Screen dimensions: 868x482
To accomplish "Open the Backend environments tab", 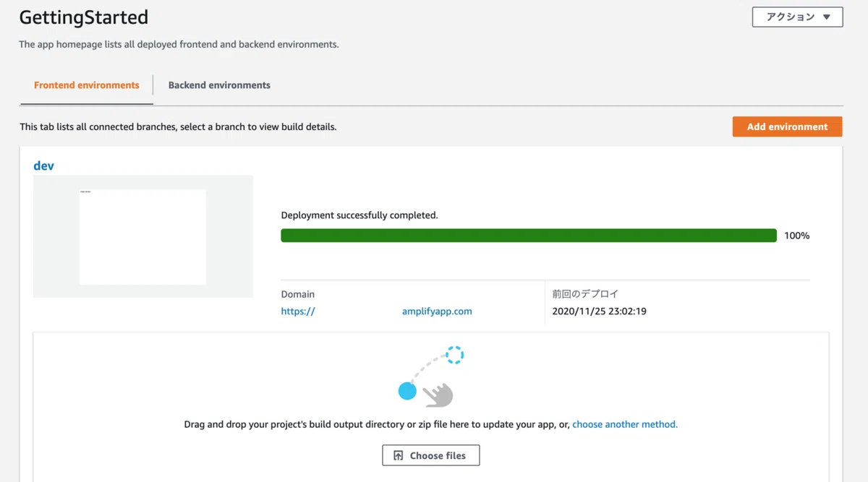I will [x=219, y=85].
